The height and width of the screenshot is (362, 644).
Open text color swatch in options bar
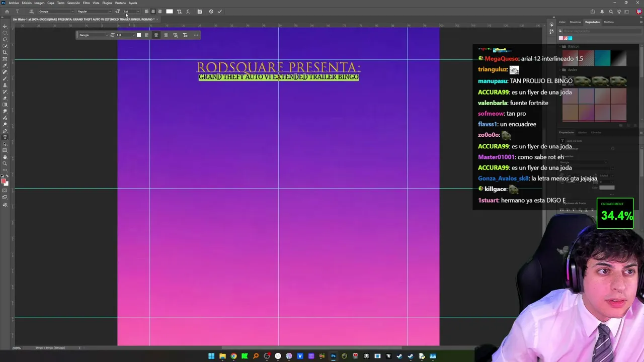(x=170, y=12)
